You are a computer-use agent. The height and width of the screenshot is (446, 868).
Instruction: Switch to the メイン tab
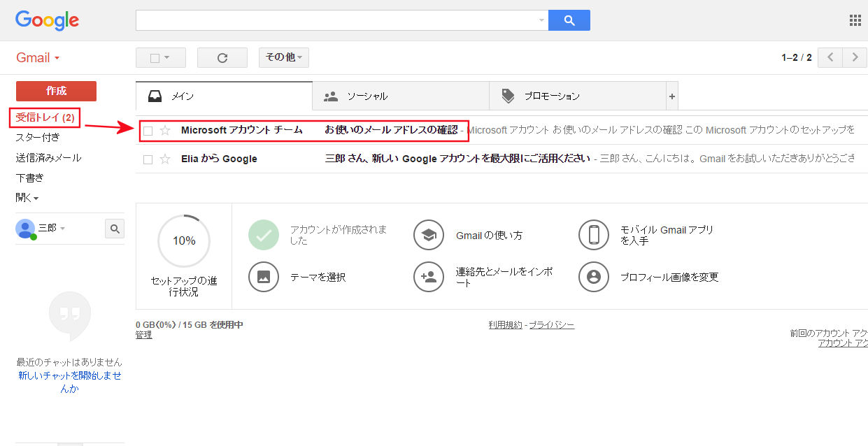click(x=224, y=96)
